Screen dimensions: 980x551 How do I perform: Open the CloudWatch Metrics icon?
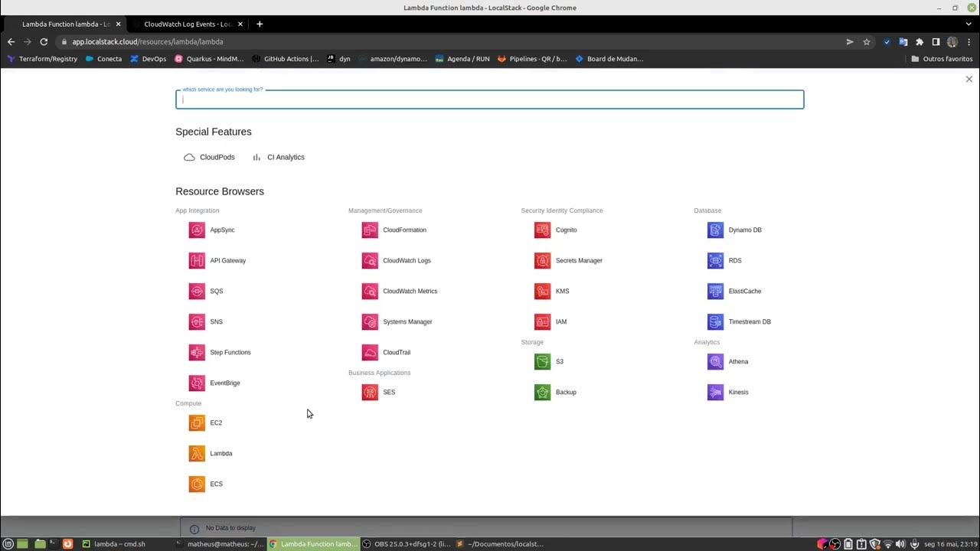click(x=370, y=291)
